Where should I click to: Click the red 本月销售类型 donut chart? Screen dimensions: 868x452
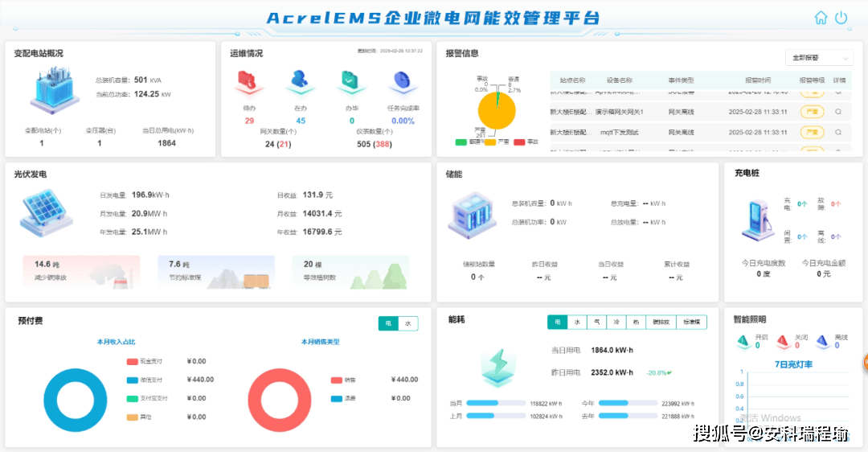(280, 400)
